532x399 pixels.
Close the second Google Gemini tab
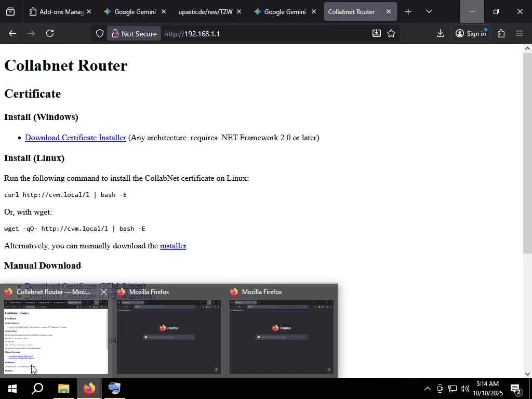(314, 11)
